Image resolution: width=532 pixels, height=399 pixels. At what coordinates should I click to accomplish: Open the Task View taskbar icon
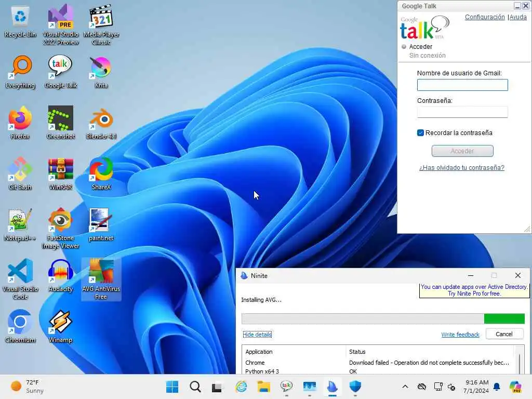pos(217,387)
